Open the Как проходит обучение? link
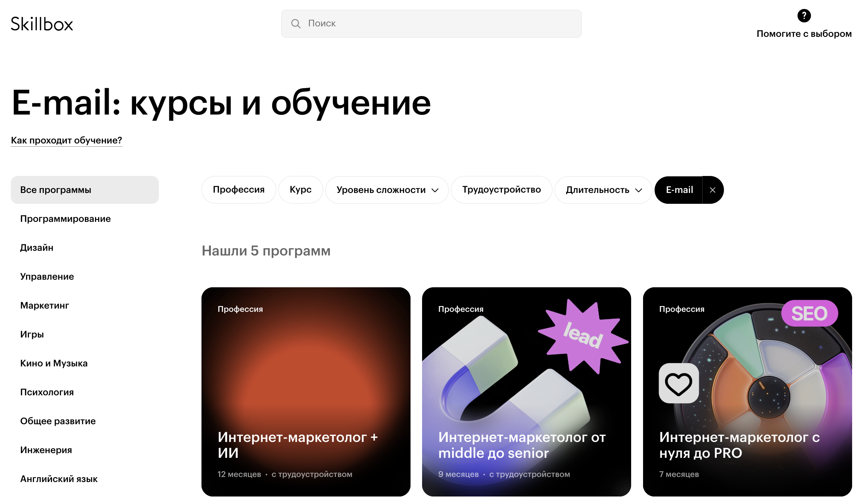The height and width of the screenshot is (503, 868). [x=66, y=140]
